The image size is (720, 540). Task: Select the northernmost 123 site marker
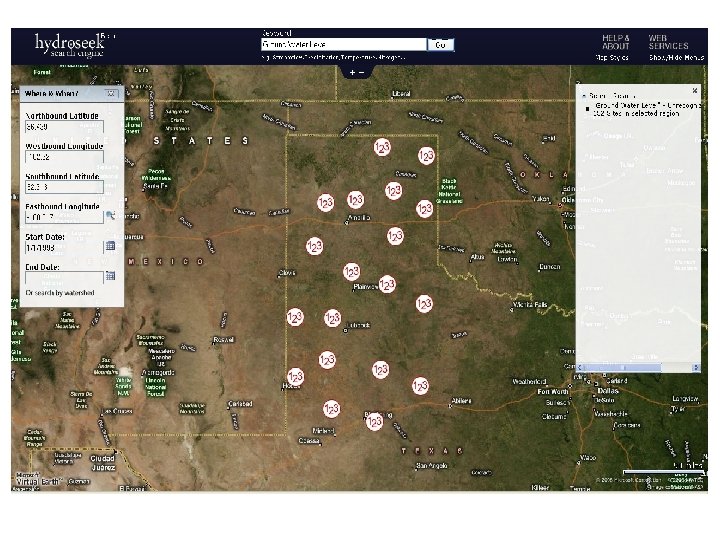pos(382,147)
